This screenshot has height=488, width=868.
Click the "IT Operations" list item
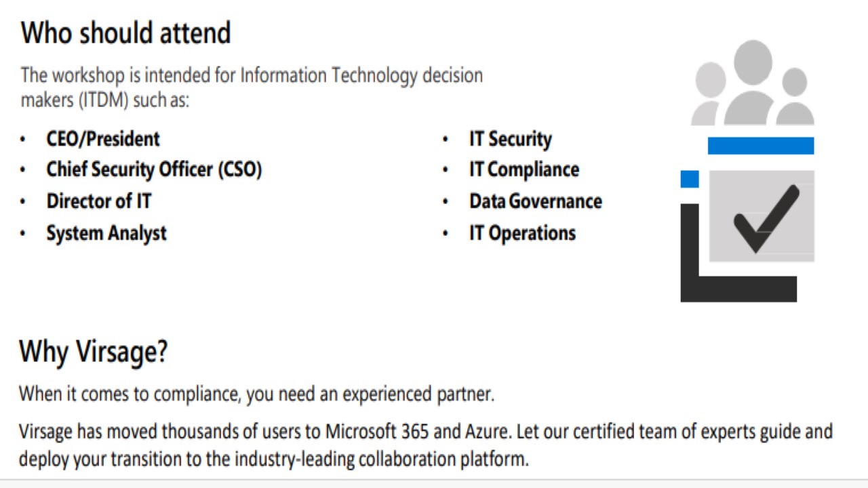522,233
